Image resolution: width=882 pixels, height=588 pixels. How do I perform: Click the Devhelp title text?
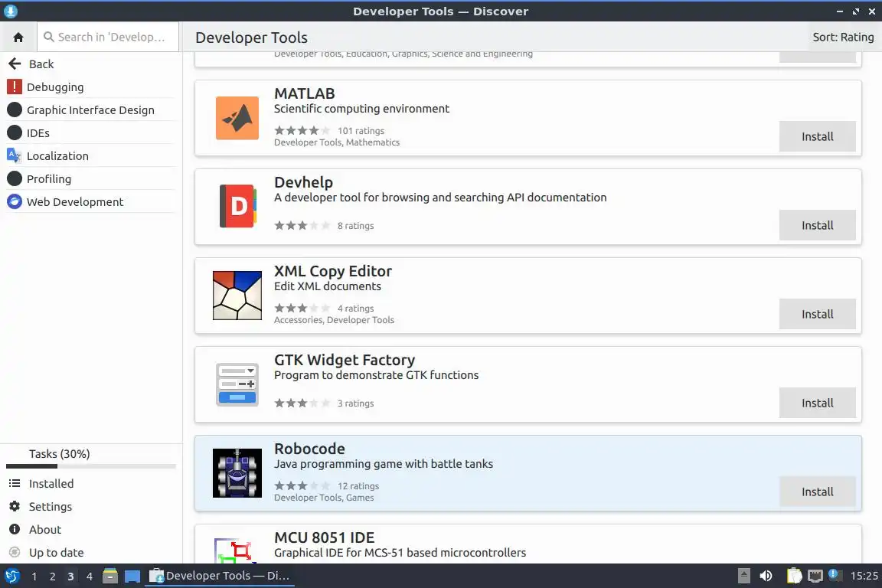pyautogui.click(x=303, y=182)
